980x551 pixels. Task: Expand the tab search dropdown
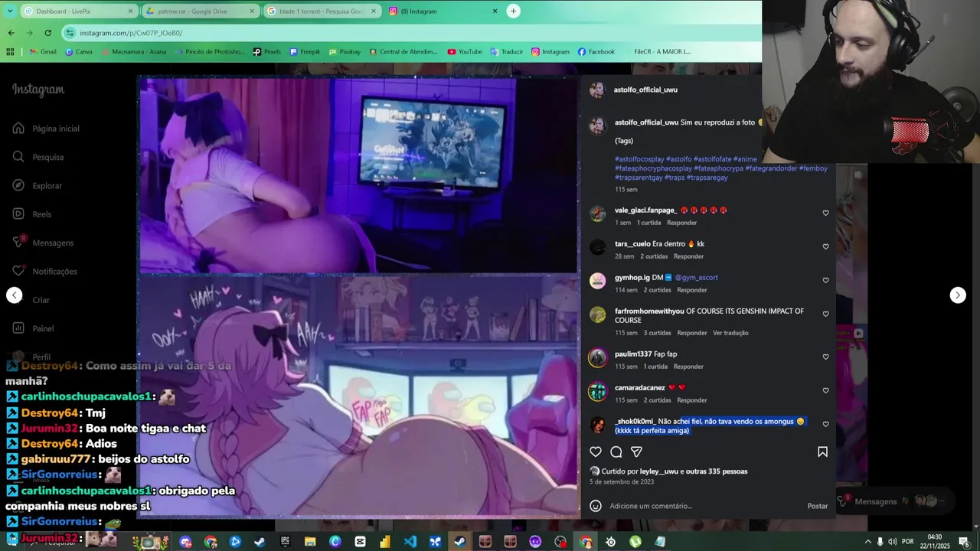click(11, 11)
